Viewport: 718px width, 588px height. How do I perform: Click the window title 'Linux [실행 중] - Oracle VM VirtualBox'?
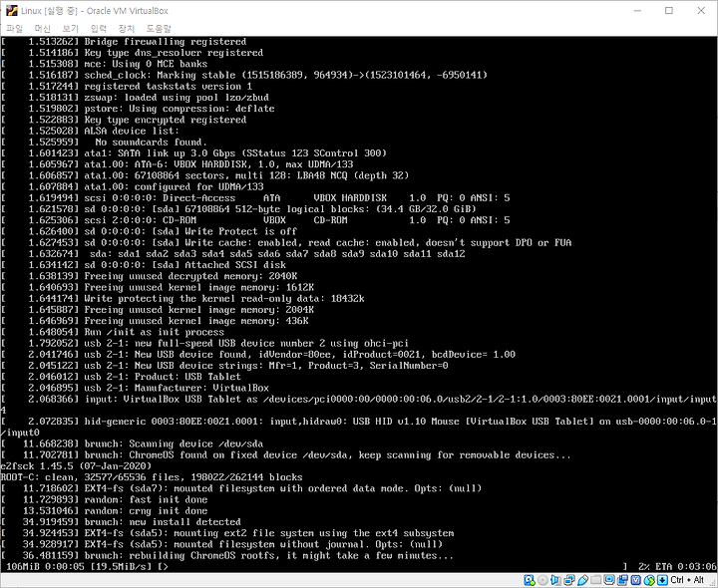(95, 11)
